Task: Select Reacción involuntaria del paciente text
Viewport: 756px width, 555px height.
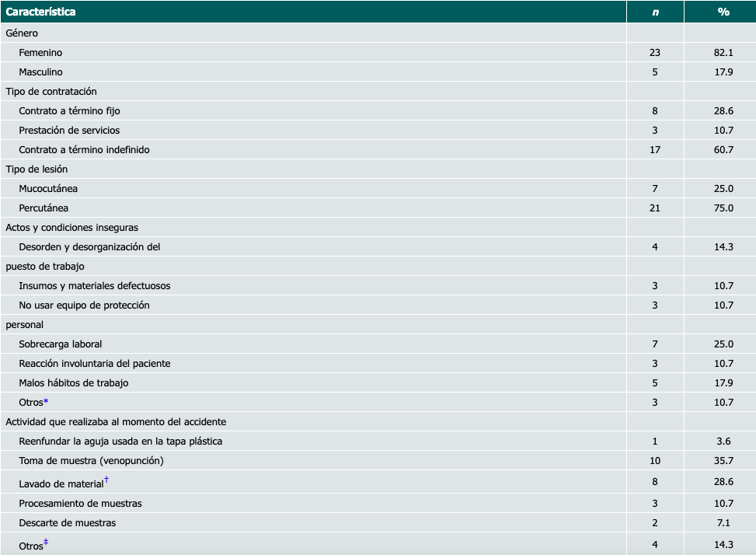Action: (x=94, y=364)
